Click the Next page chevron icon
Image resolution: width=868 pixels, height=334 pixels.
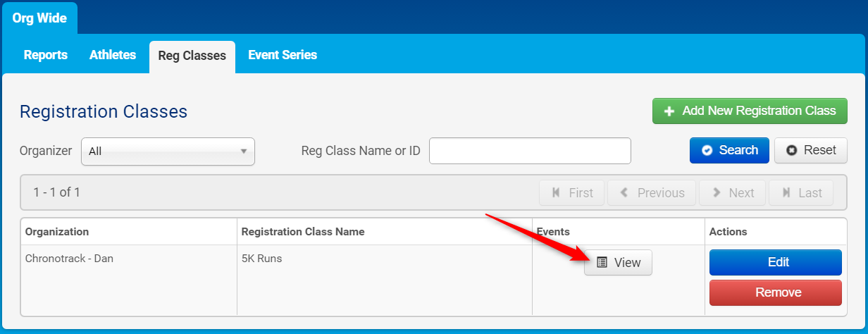tap(717, 192)
